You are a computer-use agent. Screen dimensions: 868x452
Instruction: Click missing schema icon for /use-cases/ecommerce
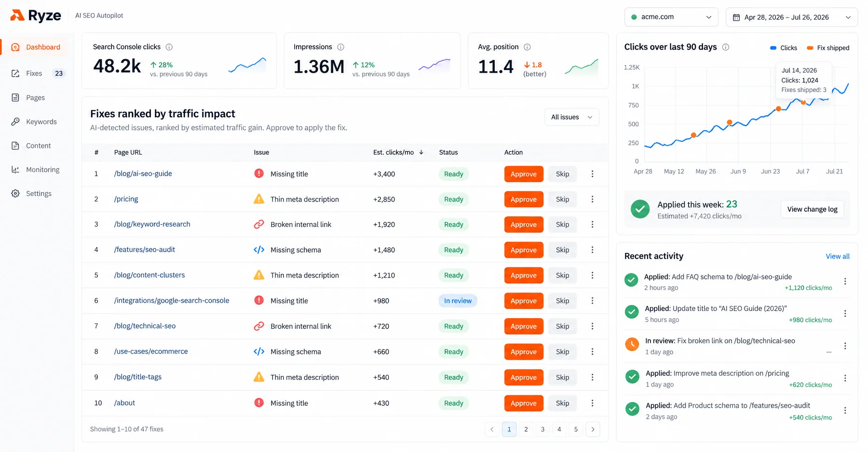[x=259, y=352]
